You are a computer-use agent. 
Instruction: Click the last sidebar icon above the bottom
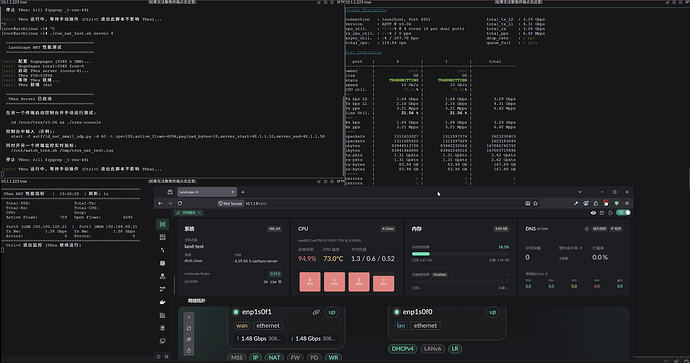point(162,341)
